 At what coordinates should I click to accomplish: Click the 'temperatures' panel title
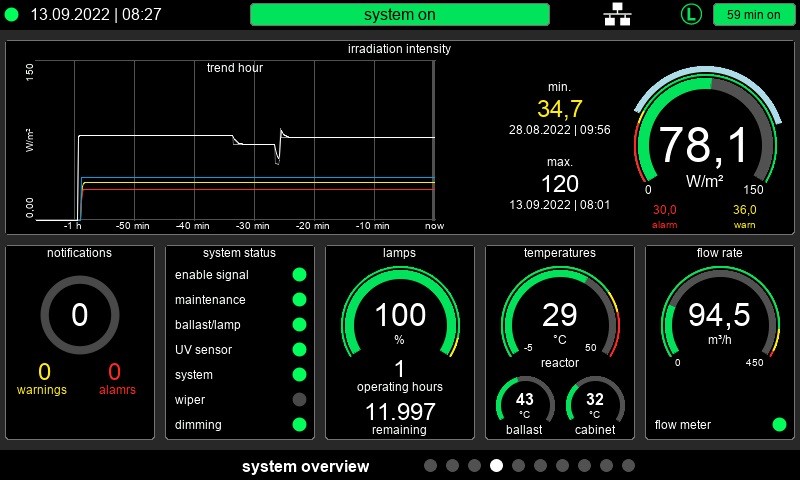pyautogui.click(x=560, y=252)
